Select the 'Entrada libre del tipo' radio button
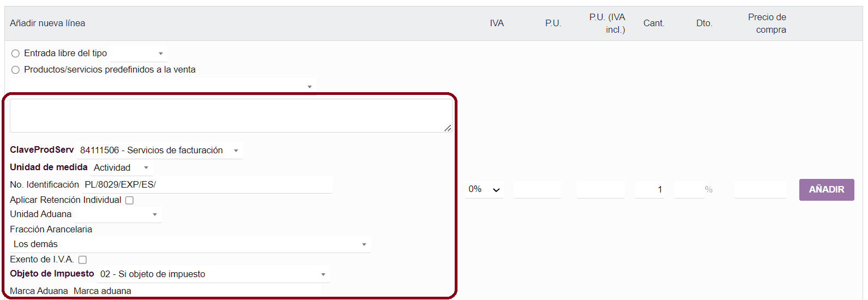 (16, 53)
